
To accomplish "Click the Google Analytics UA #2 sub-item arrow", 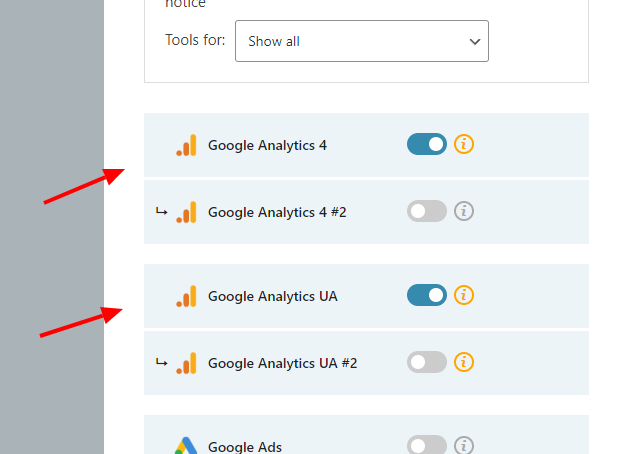I will [x=161, y=363].
